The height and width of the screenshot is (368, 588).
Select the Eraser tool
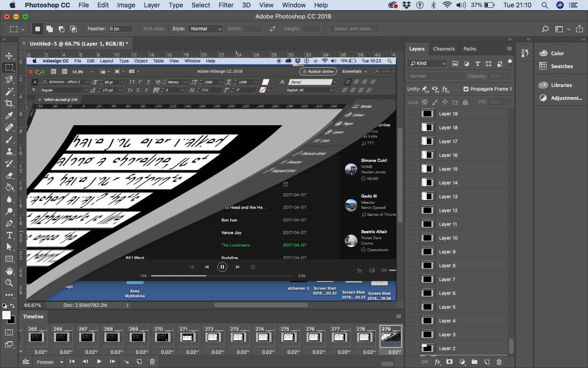9,175
